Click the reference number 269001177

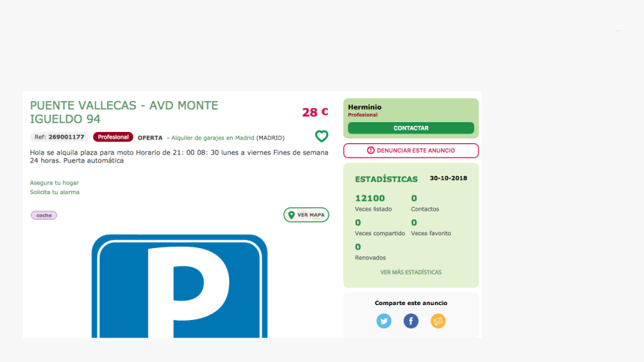click(x=66, y=137)
